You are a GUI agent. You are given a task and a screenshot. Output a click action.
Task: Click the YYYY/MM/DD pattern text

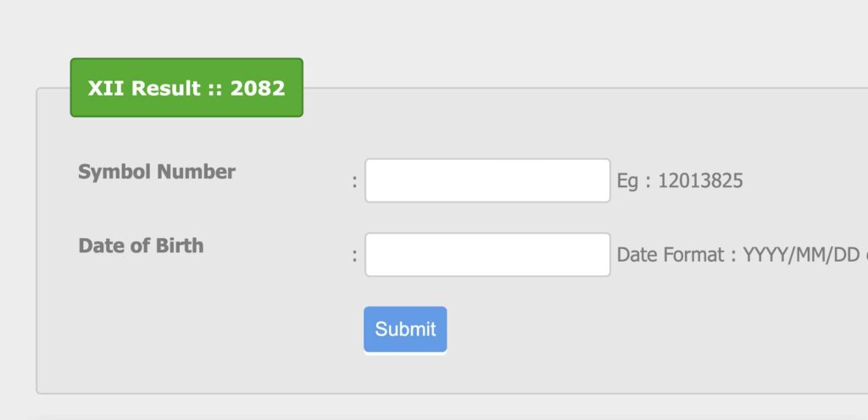800,255
